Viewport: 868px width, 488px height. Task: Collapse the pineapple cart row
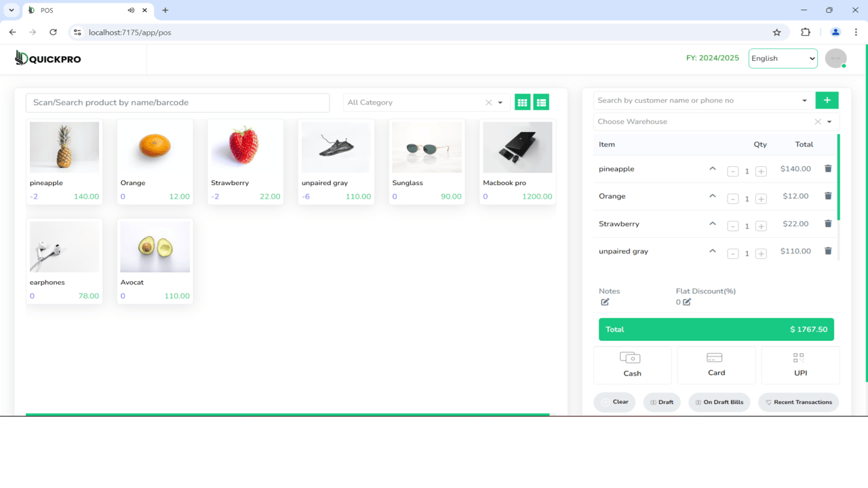pyautogui.click(x=712, y=168)
